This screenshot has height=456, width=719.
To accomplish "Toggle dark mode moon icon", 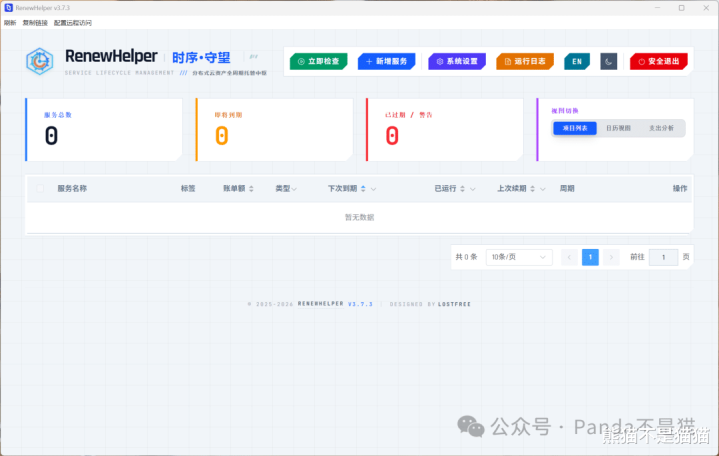I will point(609,61).
